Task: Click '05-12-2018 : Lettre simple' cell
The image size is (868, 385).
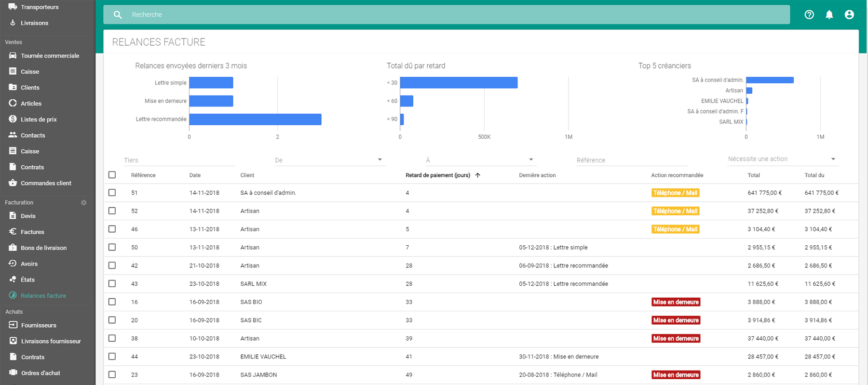Action: (553, 247)
